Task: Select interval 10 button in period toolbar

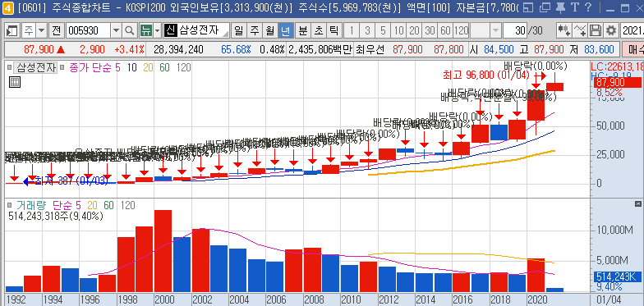Action: pos(398,30)
